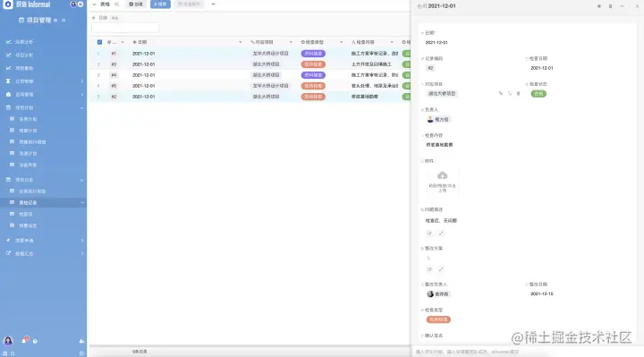644x357 pixels.
Task: Click the Informat logo icon
Action: click(7, 4)
